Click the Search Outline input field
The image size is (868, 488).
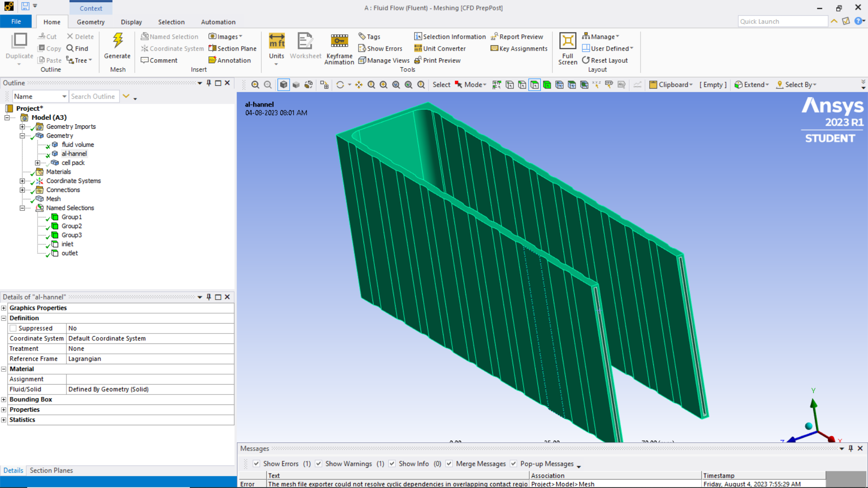point(93,96)
